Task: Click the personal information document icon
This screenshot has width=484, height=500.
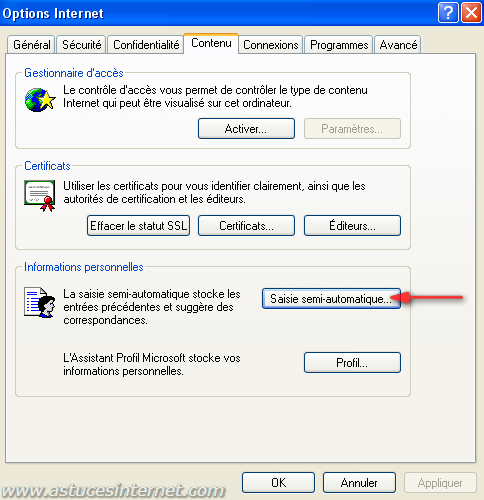Action: pyautogui.click(x=40, y=302)
